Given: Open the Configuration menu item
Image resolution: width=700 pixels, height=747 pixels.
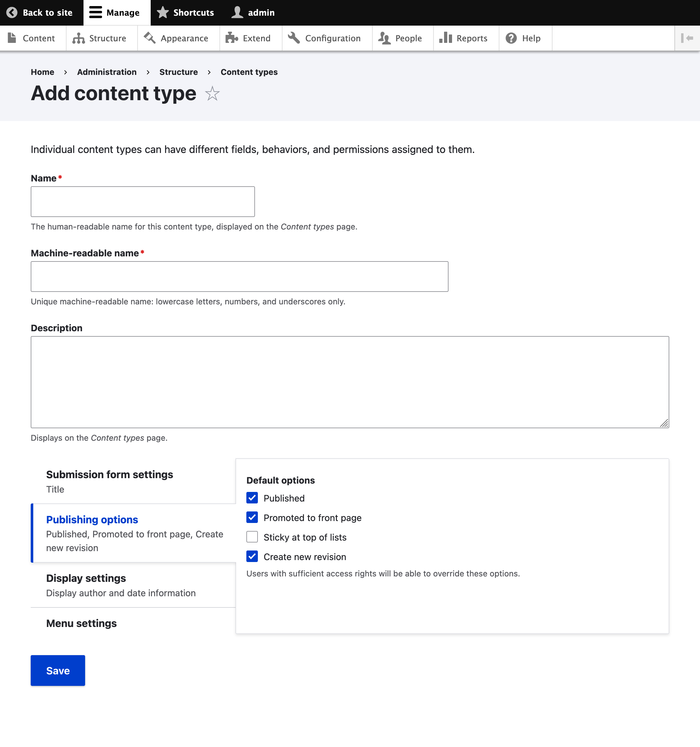Looking at the screenshot, I should (327, 38).
